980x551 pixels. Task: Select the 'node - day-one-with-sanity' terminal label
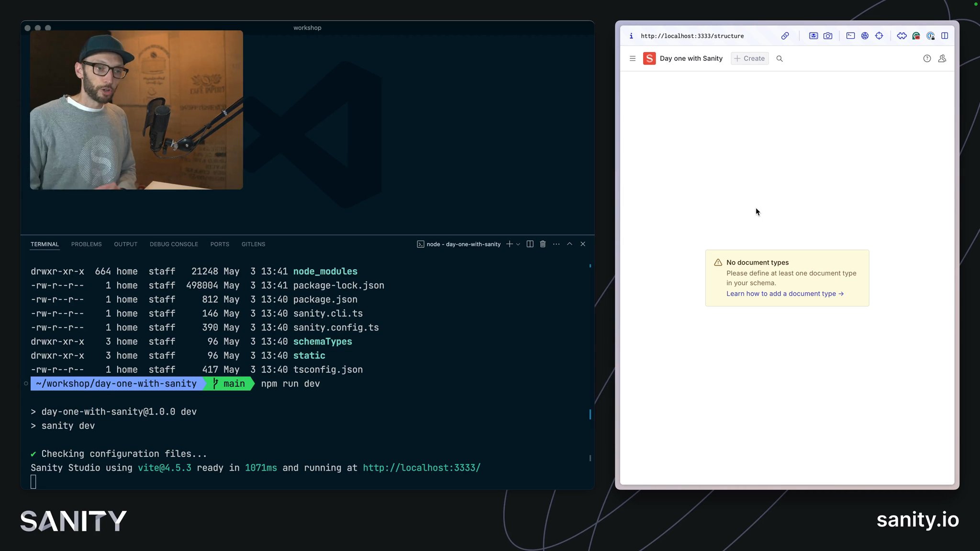[x=463, y=244]
